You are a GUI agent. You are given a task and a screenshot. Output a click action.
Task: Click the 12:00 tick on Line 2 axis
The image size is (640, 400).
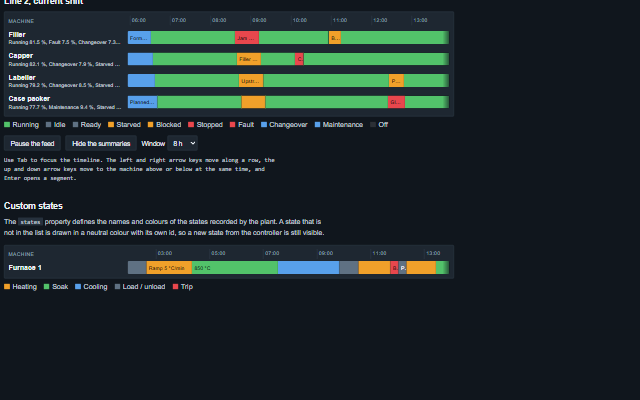click(380, 20)
